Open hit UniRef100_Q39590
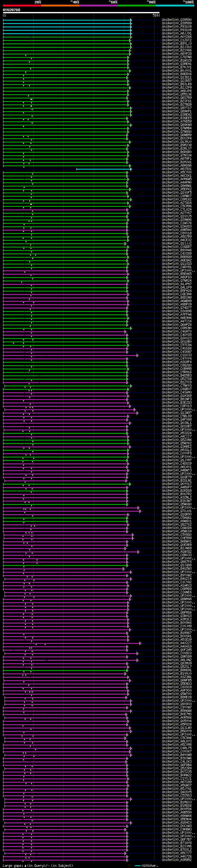Screen dimensions: 197x868 (x=177, y=20)
